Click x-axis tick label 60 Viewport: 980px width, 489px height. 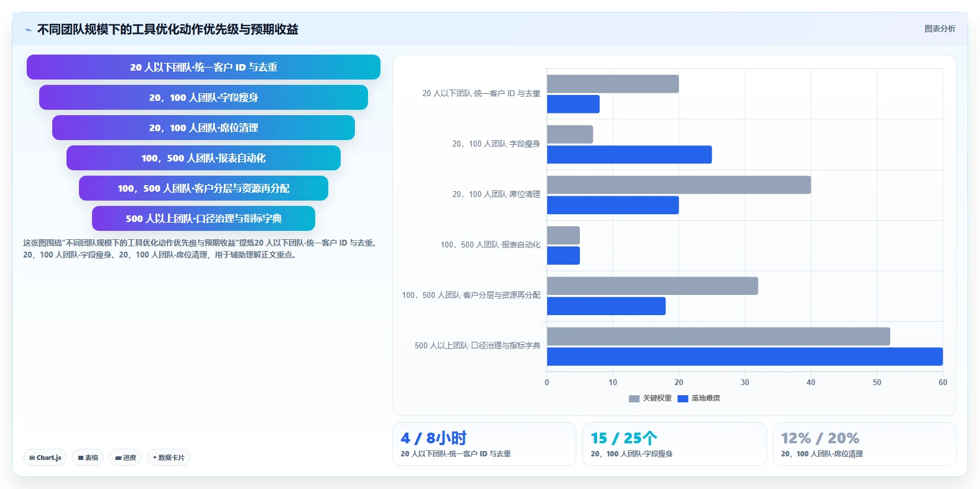point(943,382)
